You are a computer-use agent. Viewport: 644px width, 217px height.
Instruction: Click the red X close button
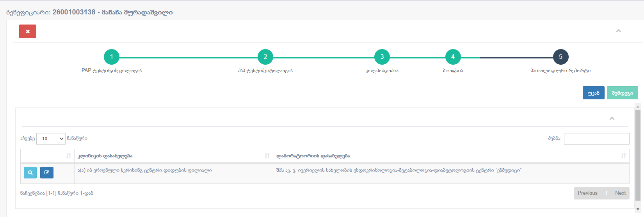(28, 32)
